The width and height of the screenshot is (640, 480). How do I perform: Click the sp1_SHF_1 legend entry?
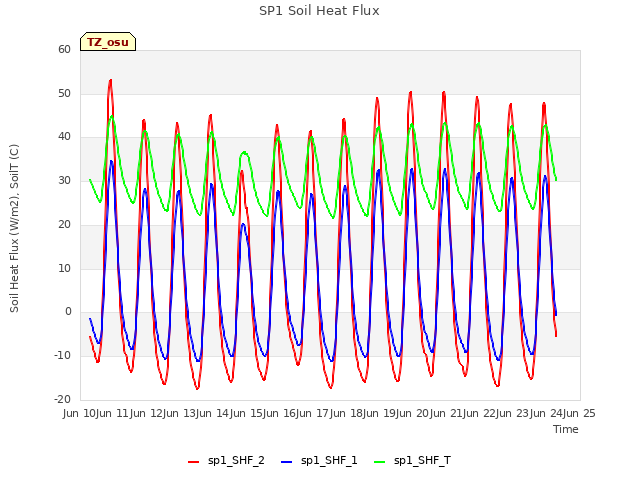click(319, 461)
